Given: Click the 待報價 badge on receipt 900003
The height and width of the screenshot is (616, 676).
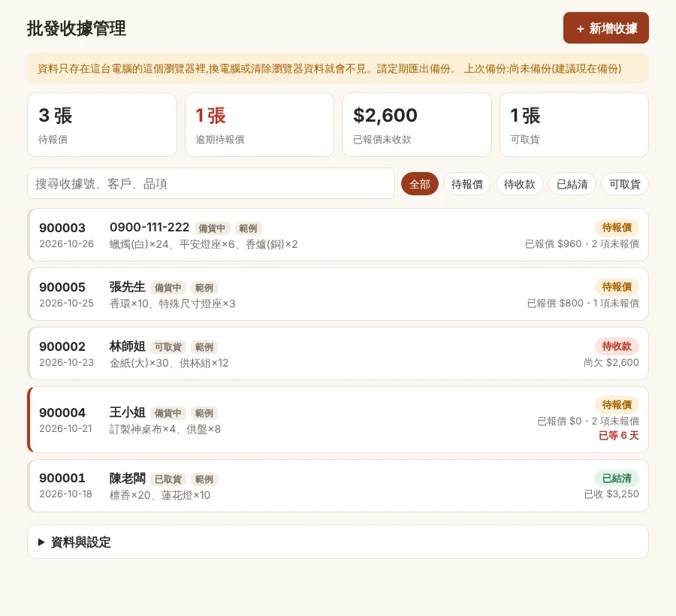Looking at the screenshot, I should click(x=617, y=227).
